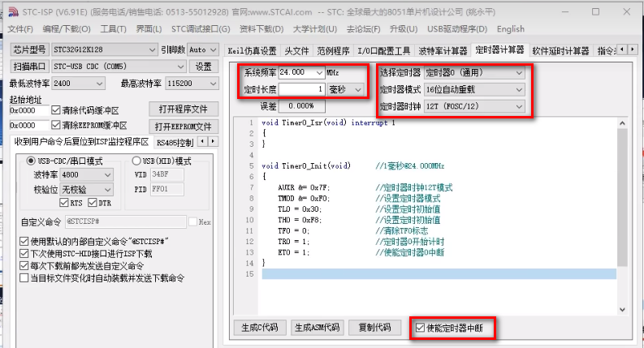The height and width of the screenshot is (348, 644).
Task: Click the code editor scroll-down arrow
Action: coord(622,309)
